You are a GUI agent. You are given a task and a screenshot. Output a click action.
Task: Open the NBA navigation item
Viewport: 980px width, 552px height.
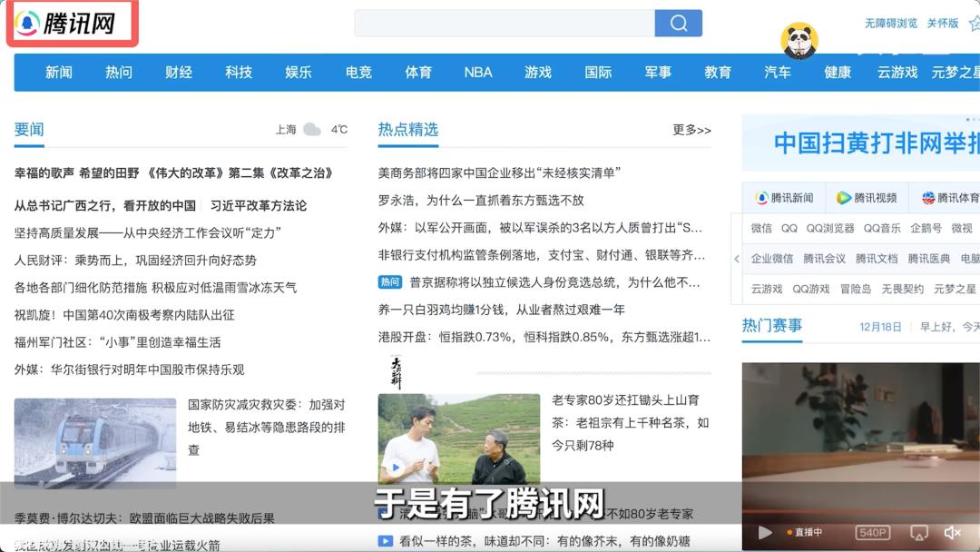(478, 73)
